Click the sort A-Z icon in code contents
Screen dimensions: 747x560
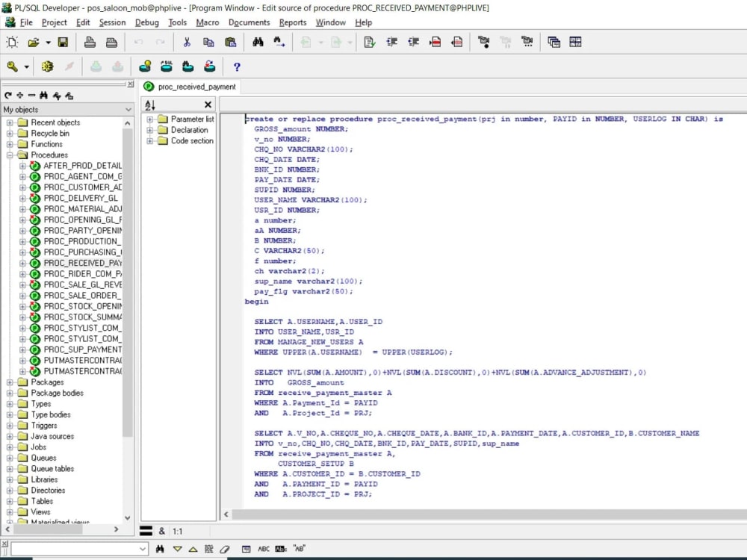(150, 105)
